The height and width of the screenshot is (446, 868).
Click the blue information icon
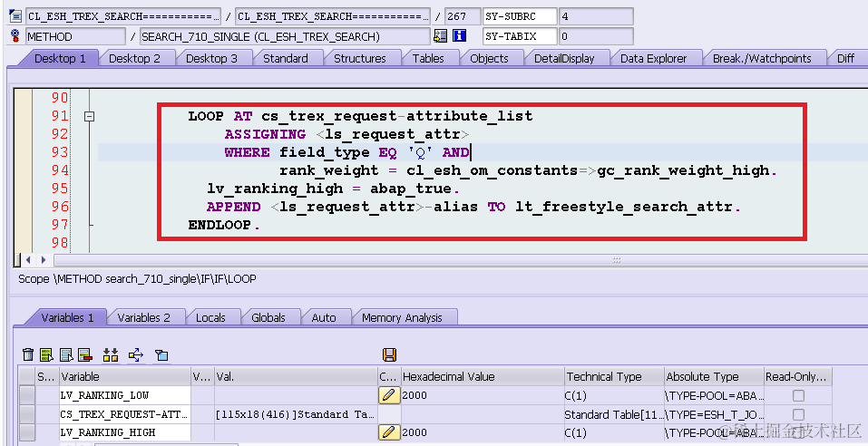(460, 36)
